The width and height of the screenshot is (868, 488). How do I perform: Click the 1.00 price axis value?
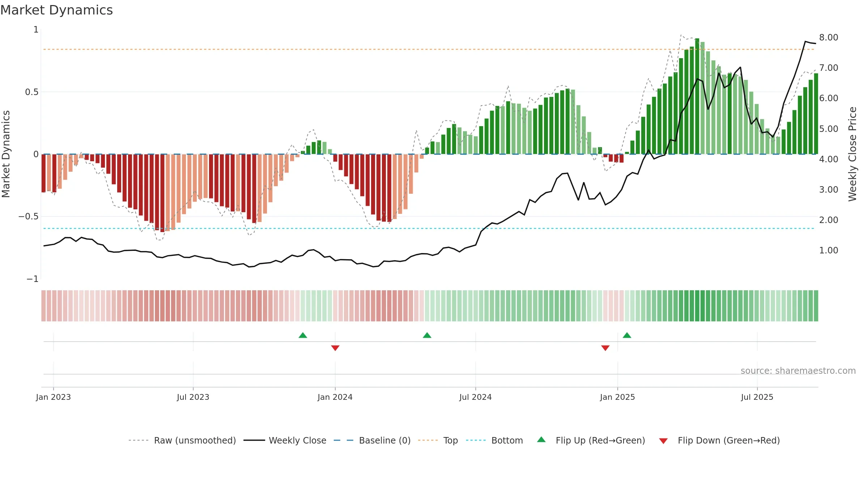[x=829, y=250]
